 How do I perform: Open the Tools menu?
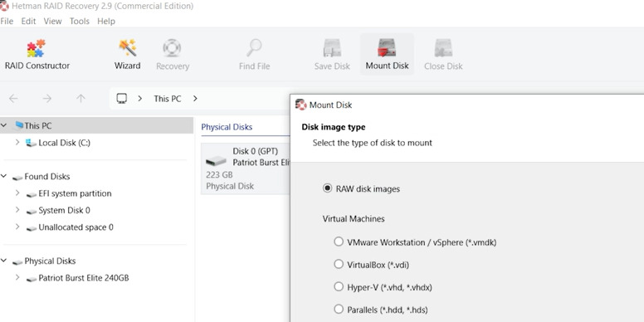[x=80, y=21]
